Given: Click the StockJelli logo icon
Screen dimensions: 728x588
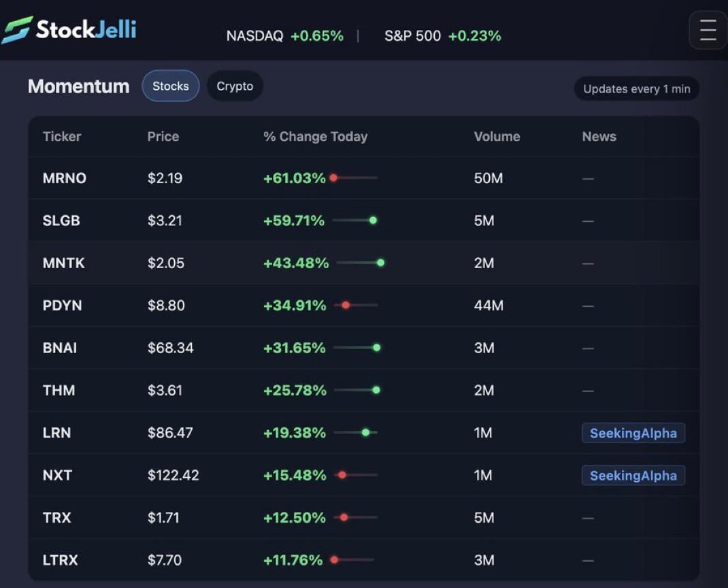Looking at the screenshot, I should tap(17, 31).
